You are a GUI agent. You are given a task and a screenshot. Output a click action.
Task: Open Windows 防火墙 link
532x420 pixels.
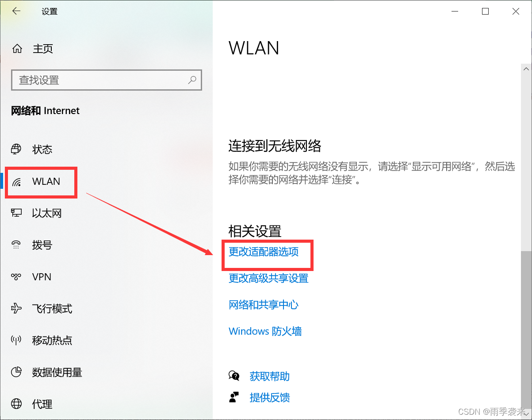(265, 332)
